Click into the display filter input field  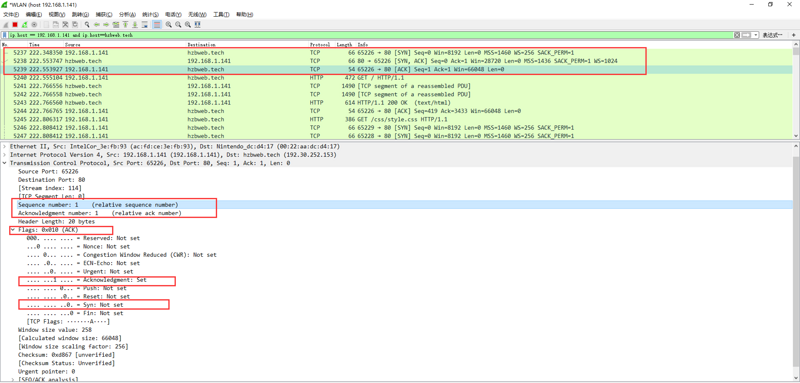(370, 35)
